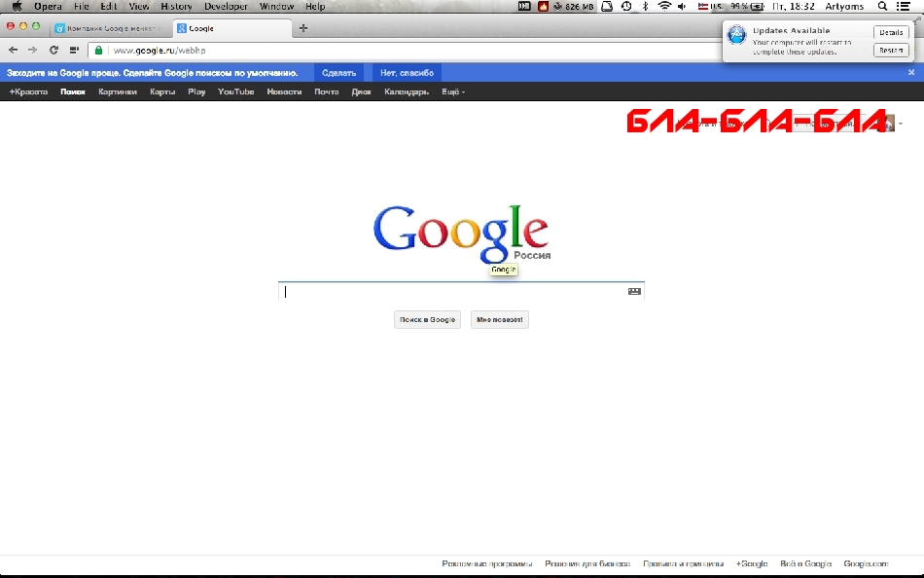The width and height of the screenshot is (924, 578).
Task: Click the App Store update icon
Action: click(736, 35)
